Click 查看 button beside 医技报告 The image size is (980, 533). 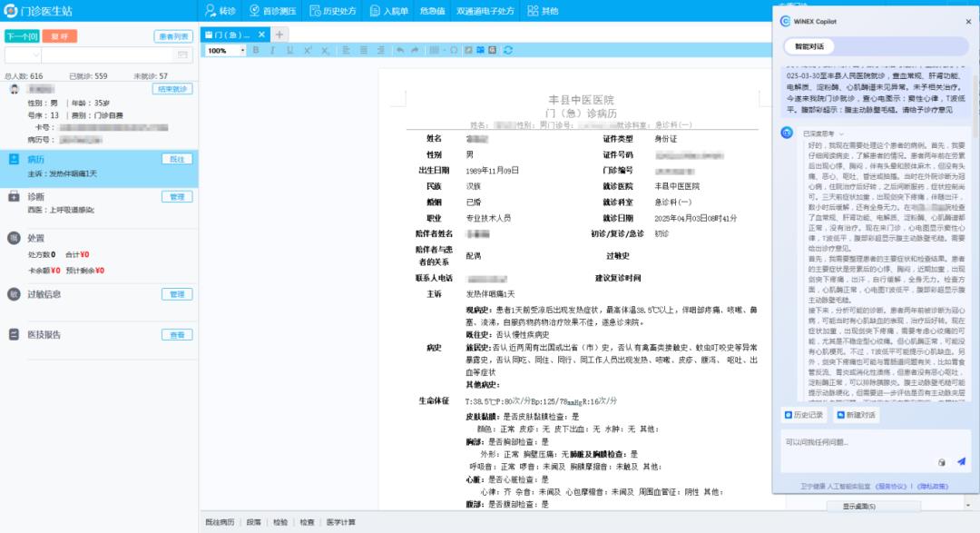coord(177,335)
